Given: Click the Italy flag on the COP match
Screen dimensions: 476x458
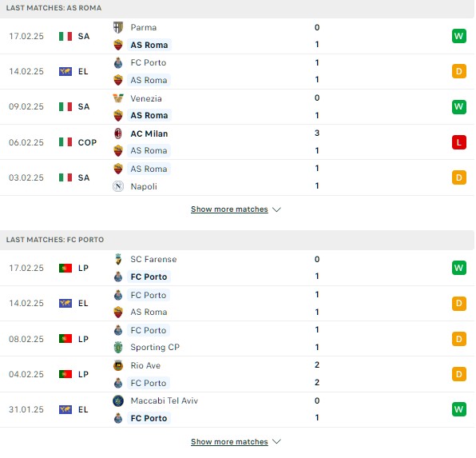Looking at the screenshot, I should [x=65, y=142].
